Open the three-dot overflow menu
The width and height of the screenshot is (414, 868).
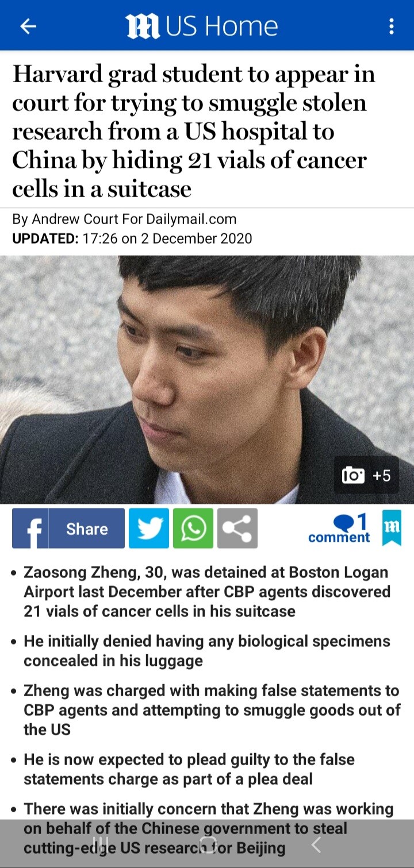pyautogui.click(x=392, y=26)
